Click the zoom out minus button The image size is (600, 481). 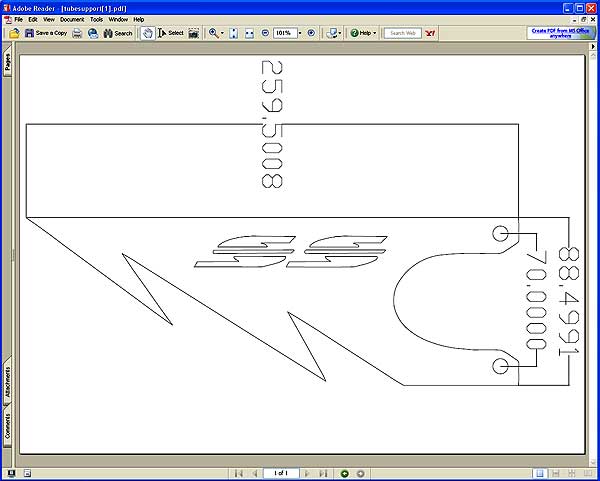265,33
